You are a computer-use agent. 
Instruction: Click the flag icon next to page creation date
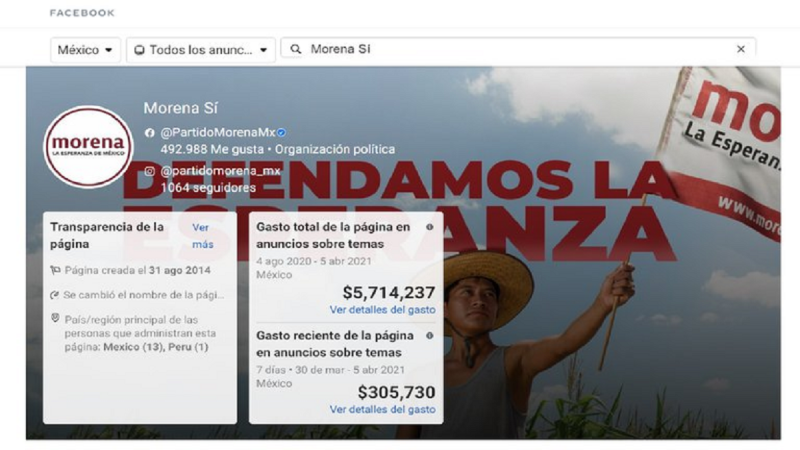(55, 270)
